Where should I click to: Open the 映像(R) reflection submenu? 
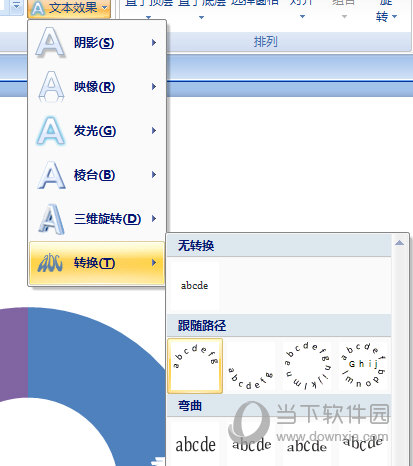(97, 87)
